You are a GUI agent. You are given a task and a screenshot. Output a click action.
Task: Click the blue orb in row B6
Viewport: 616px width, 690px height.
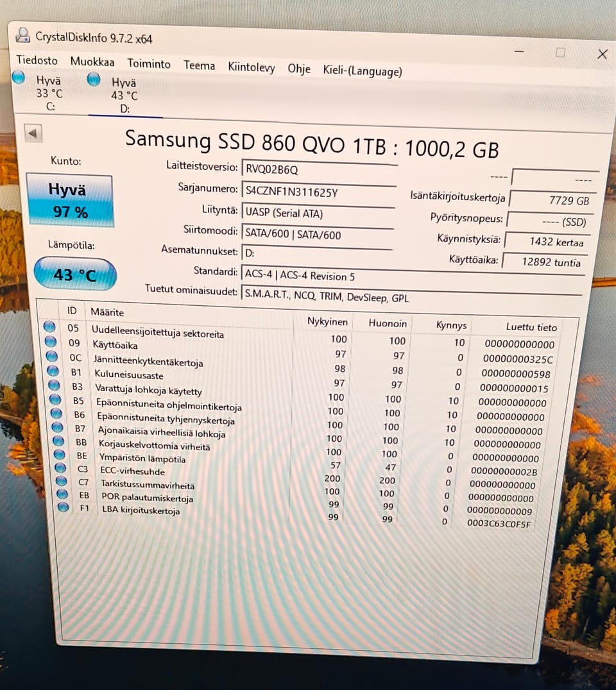coord(56,413)
